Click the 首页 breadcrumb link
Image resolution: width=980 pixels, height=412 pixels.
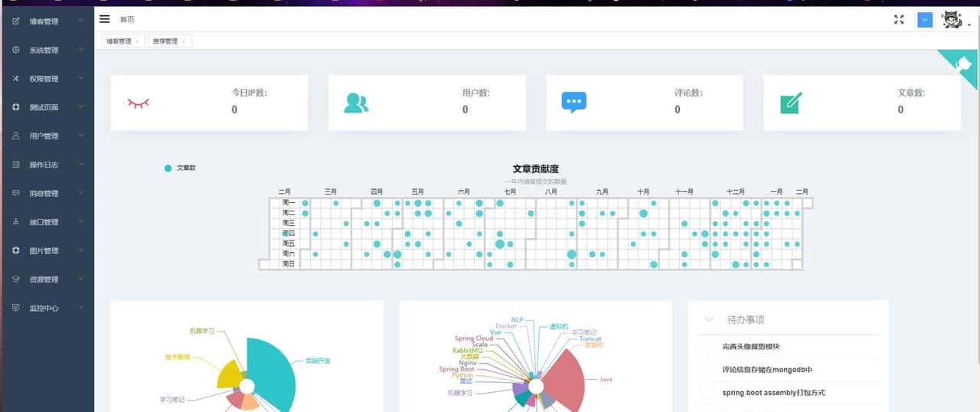[x=127, y=19]
